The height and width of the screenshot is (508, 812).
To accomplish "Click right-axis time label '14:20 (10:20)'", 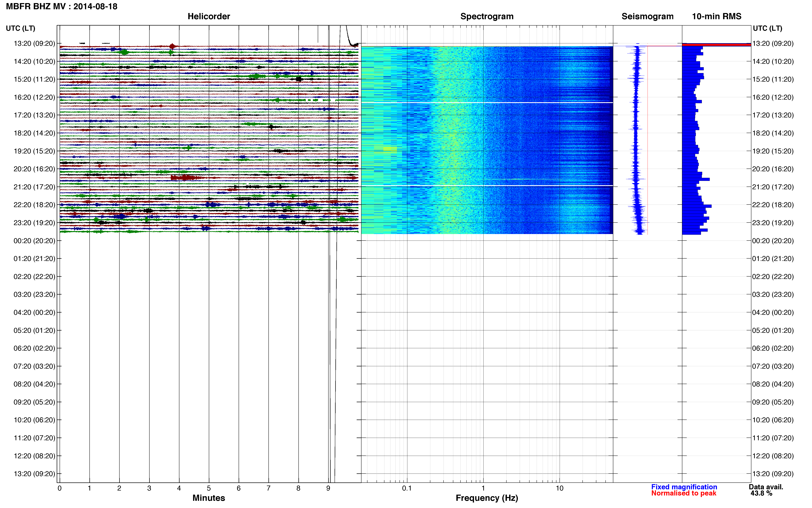I will [x=773, y=61].
